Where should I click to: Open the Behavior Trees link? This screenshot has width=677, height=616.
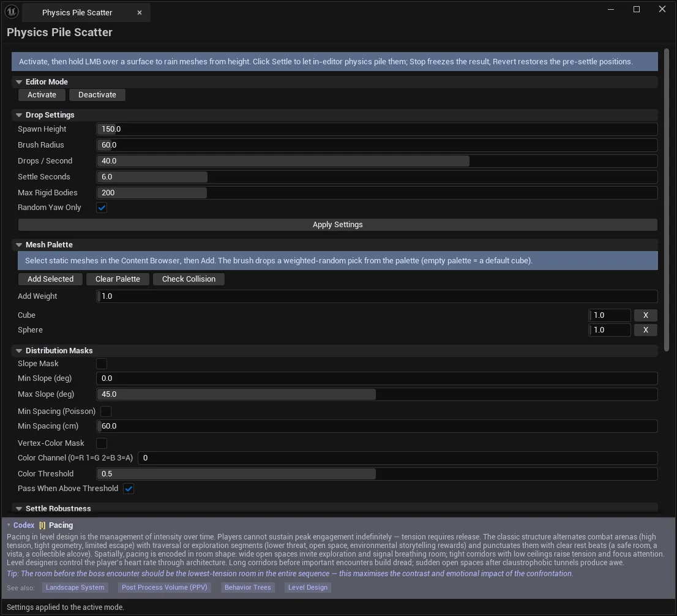pyautogui.click(x=248, y=587)
